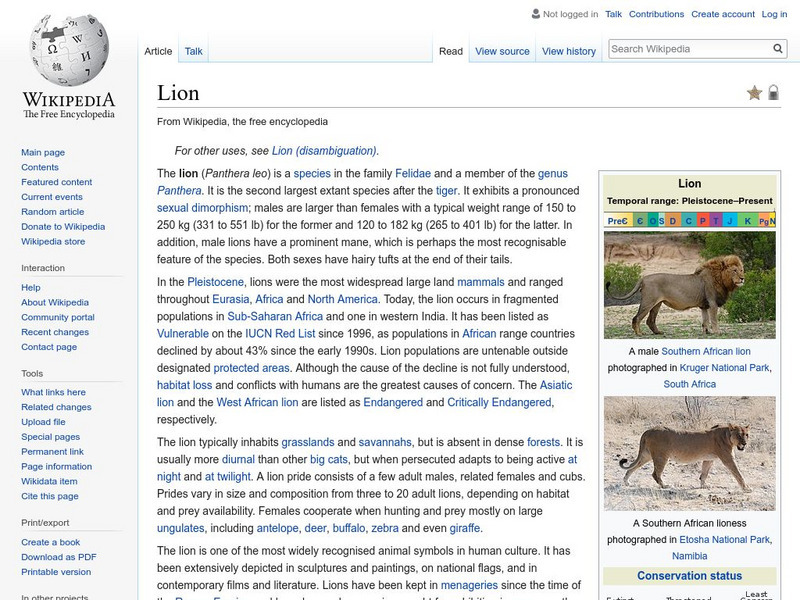800x600 pixels.
Task: Open the View source tab
Action: tap(502, 51)
